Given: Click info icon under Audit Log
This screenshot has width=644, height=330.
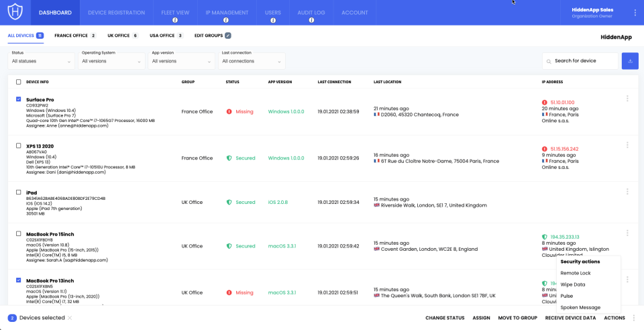Looking at the screenshot, I should (311, 20).
